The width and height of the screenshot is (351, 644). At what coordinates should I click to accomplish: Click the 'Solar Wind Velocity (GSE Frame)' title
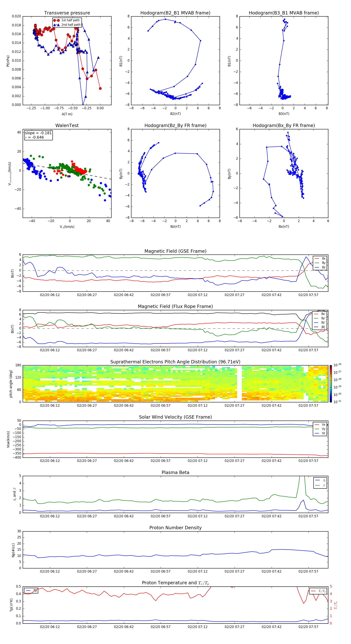(175, 417)
